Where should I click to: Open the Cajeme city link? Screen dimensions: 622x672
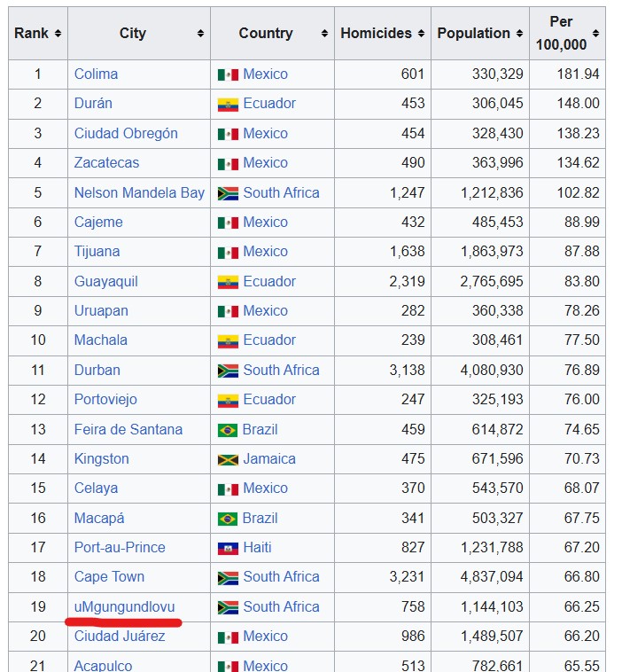98,222
